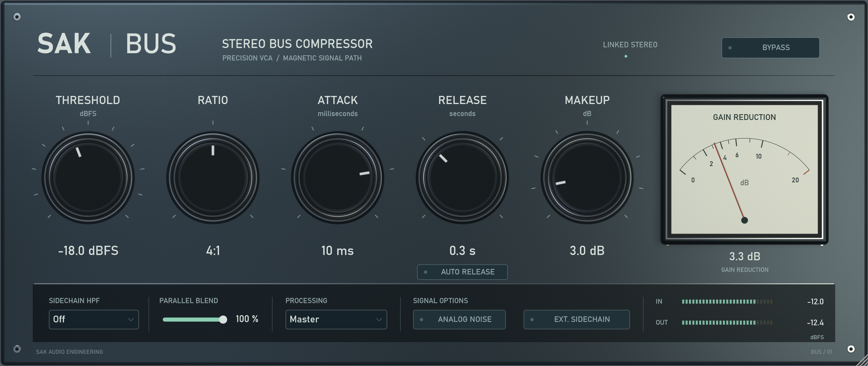Click the 100 % parallel blend value
Screen dimensions: 868x366
247,319
